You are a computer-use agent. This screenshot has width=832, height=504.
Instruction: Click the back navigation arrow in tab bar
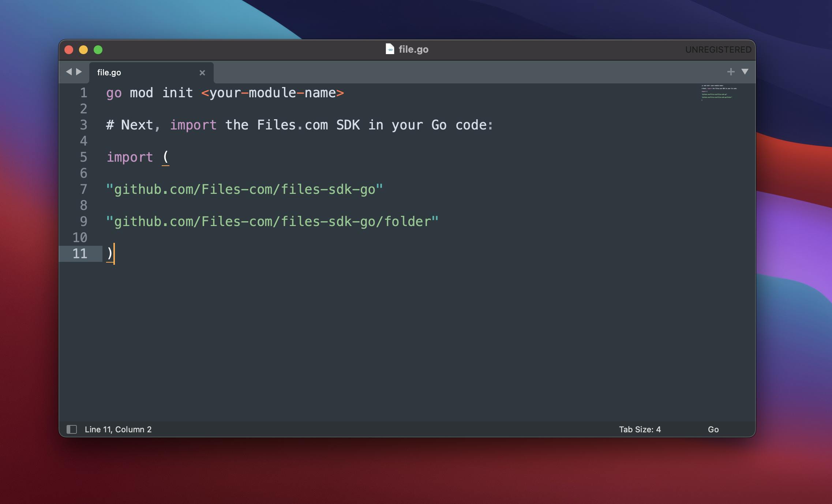pyautogui.click(x=69, y=72)
